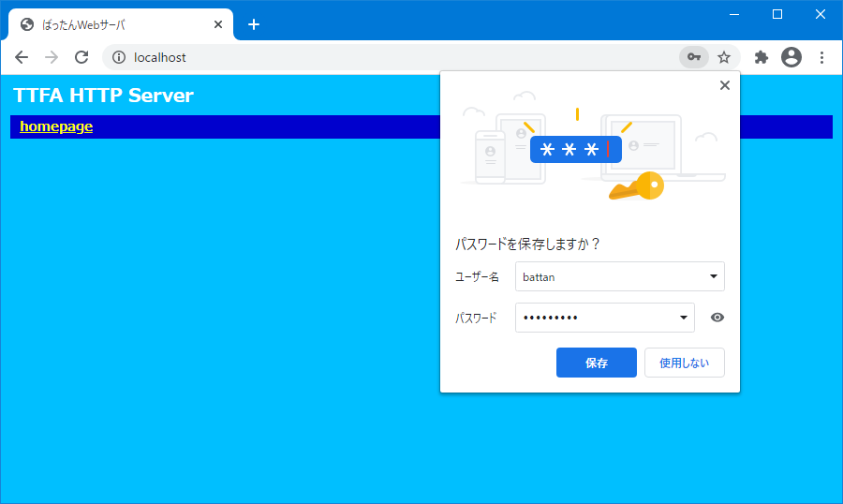Open Chrome's three-dot menu
Screen dimensions: 843x504
pyautogui.click(x=822, y=57)
